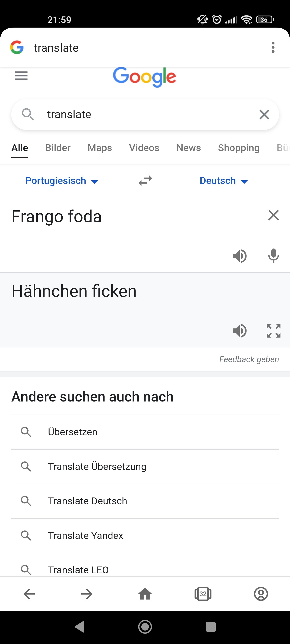Click Feedback geben link

click(x=249, y=359)
